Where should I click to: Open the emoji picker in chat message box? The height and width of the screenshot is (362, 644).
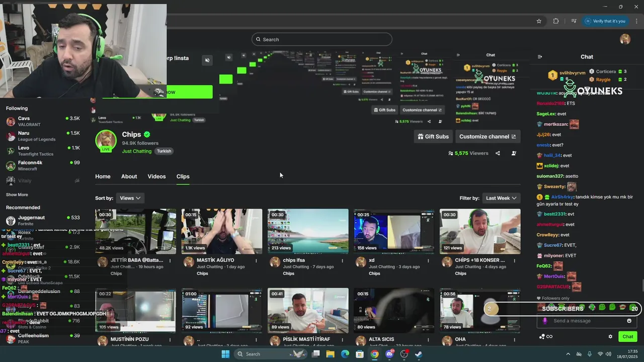pos(629,321)
